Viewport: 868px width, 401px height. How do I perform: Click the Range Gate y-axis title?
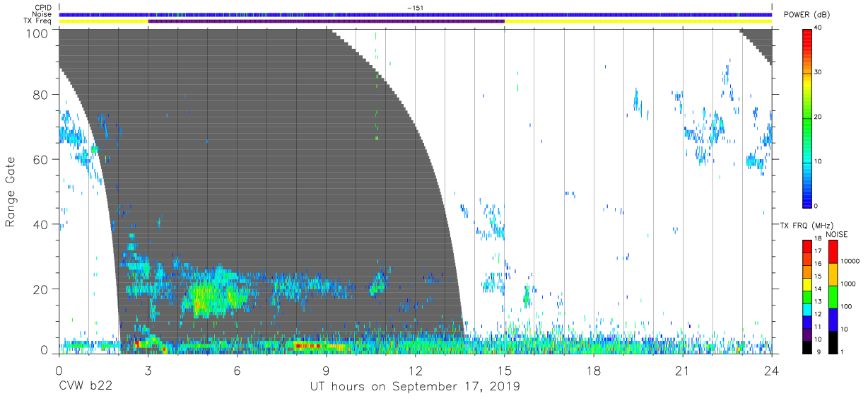click(11, 191)
